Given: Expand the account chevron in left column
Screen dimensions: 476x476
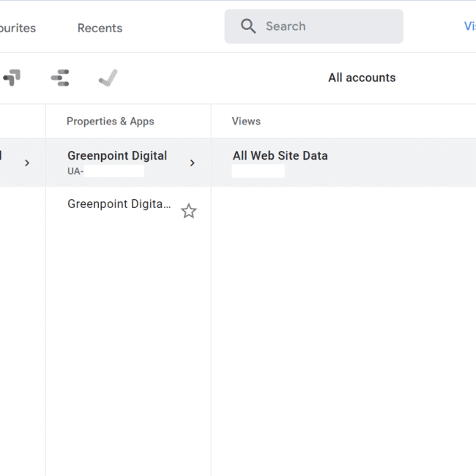Looking at the screenshot, I should click(27, 163).
